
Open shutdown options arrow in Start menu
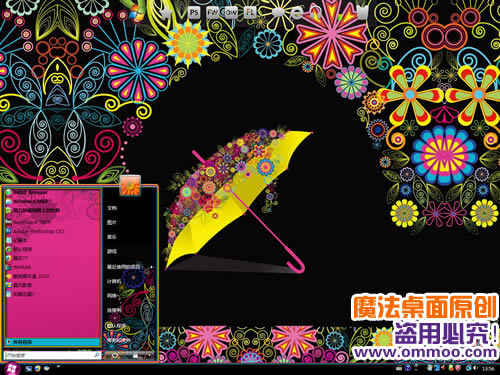149,355
